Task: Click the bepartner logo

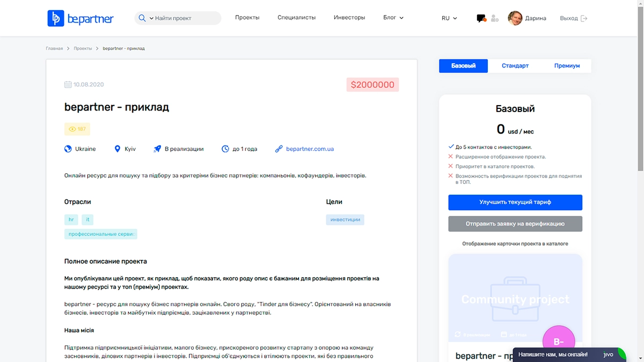Action: pyautogui.click(x=80, y=18)
